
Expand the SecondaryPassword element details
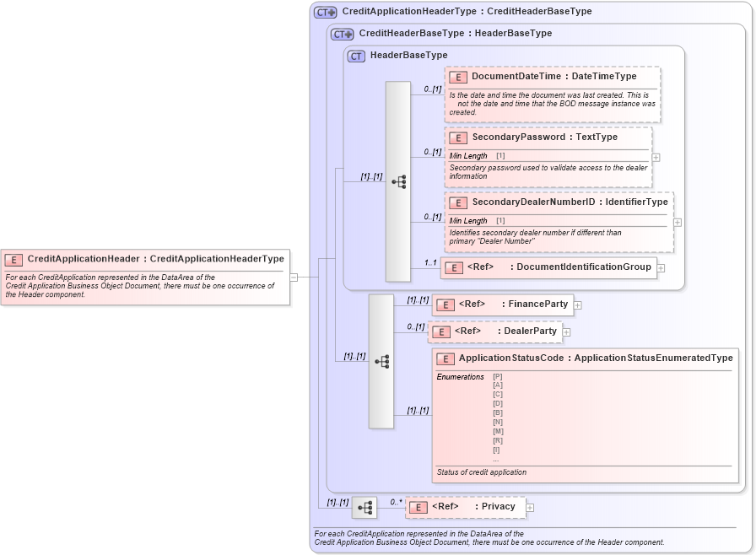coord(656,156)
